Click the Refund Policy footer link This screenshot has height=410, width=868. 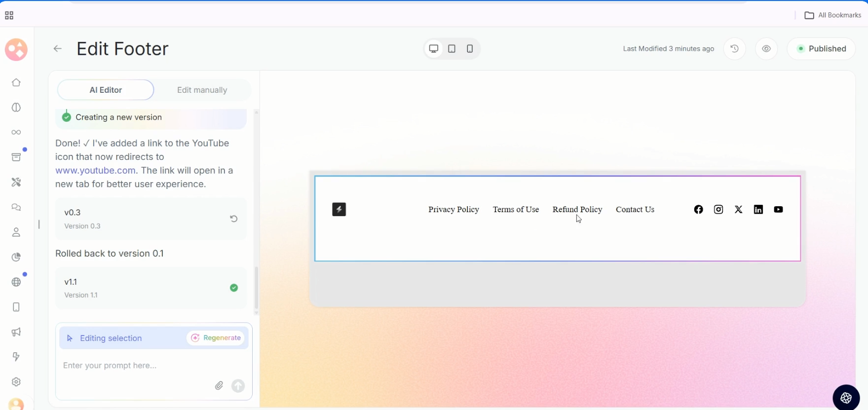tap(577, 209)
